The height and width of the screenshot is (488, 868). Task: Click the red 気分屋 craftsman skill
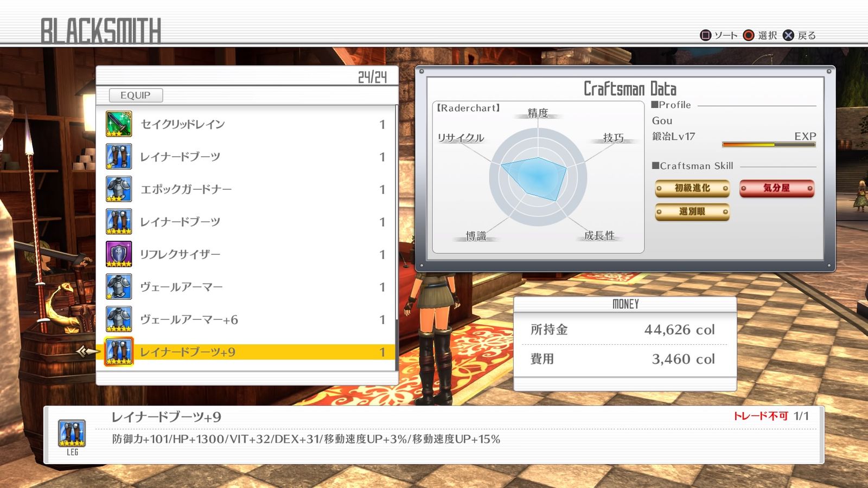pyautogui.click(x=777, y=188)
